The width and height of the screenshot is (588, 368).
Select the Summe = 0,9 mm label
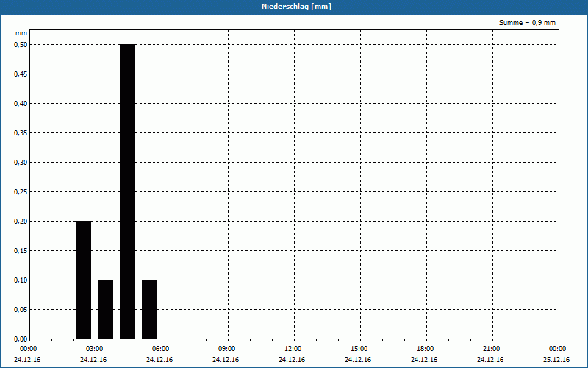[x=527, y=23]
